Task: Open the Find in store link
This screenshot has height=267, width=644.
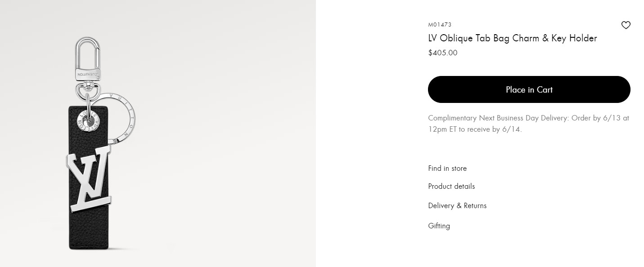Action: coord(447,169)
